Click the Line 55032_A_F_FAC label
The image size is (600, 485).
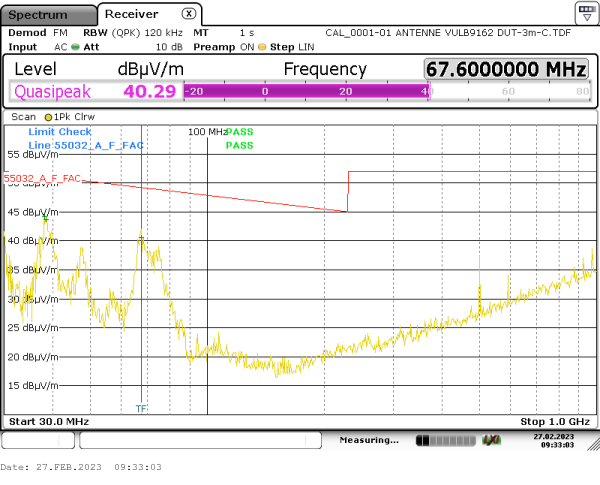click(x=86, y=145)
